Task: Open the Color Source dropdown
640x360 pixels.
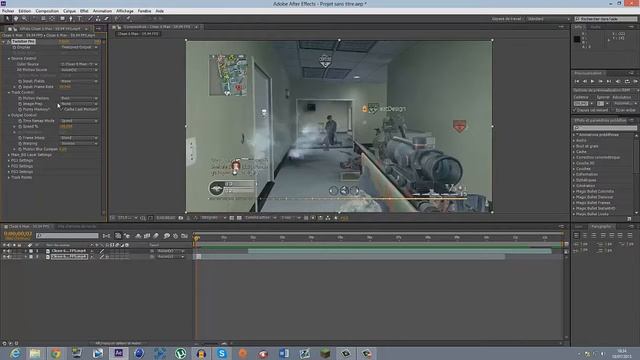Action: (79, 64)
